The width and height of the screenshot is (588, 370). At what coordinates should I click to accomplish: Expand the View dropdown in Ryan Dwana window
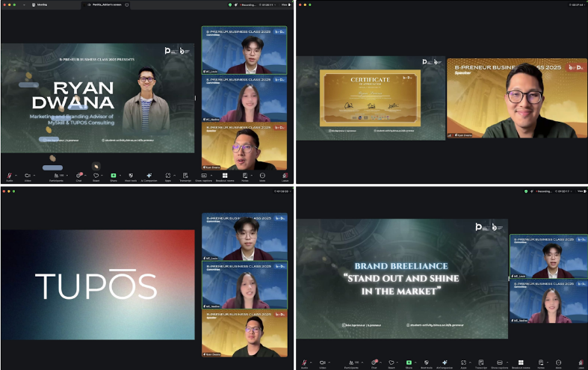(285, 4)
